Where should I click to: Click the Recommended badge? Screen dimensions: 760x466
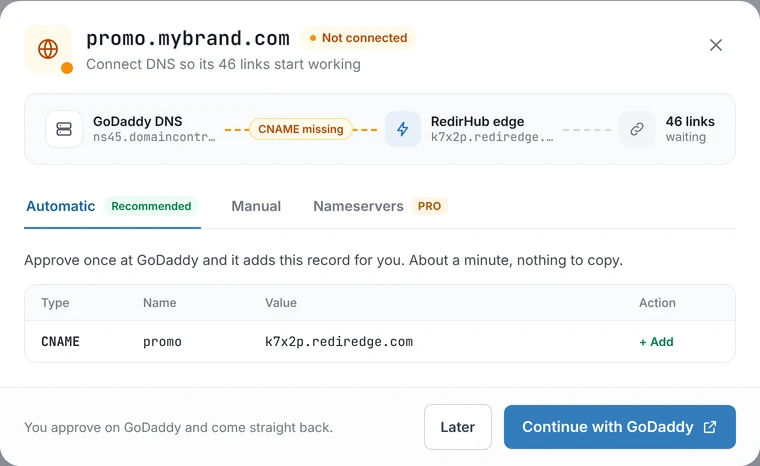pos(151,206)
